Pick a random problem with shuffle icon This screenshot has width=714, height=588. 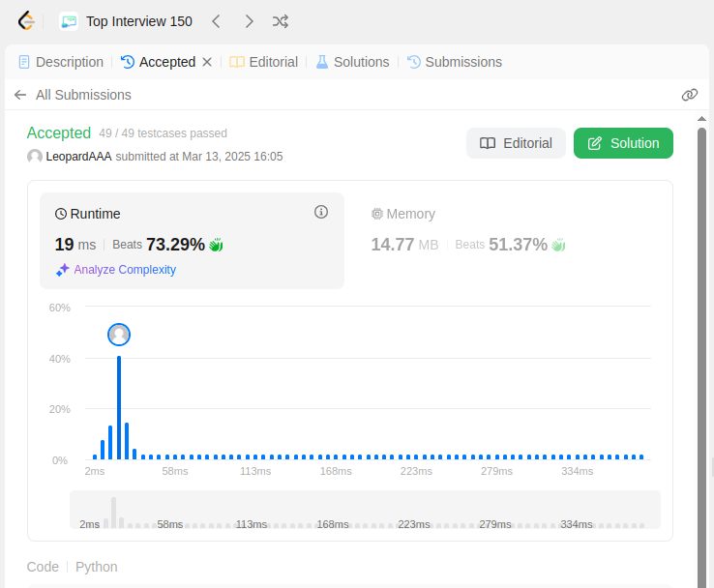pyautogui.click(x=281, y=21)
